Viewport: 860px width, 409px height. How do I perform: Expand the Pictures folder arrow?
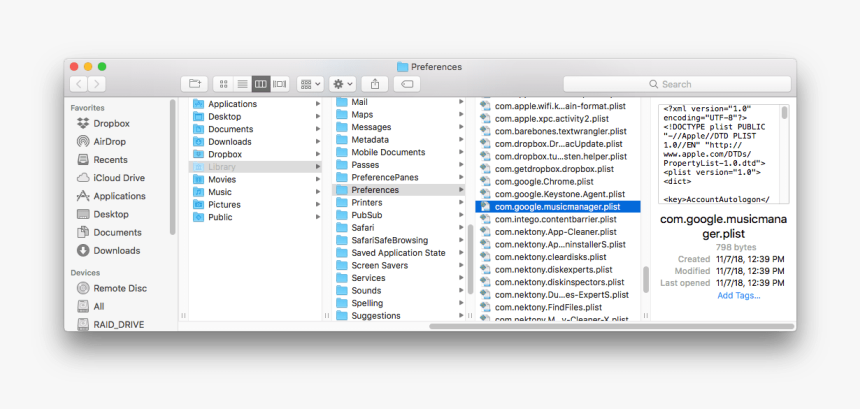pos(318,204)
